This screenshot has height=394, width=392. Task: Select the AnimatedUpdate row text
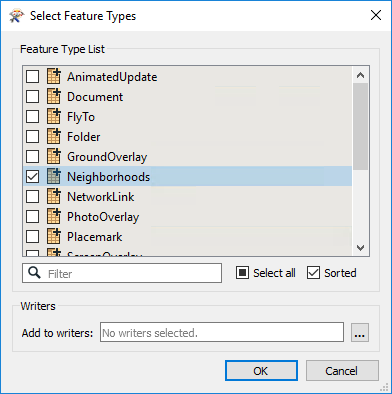(x=112, y=77)
